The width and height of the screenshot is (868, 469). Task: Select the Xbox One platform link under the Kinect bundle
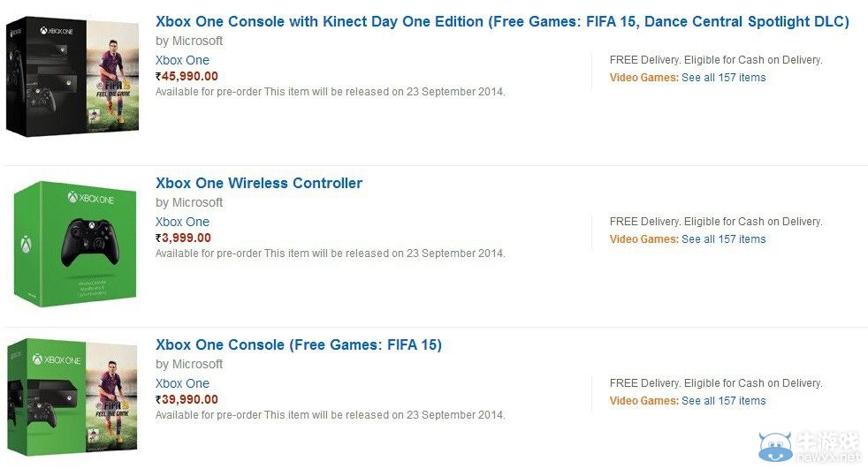(182, 60)
